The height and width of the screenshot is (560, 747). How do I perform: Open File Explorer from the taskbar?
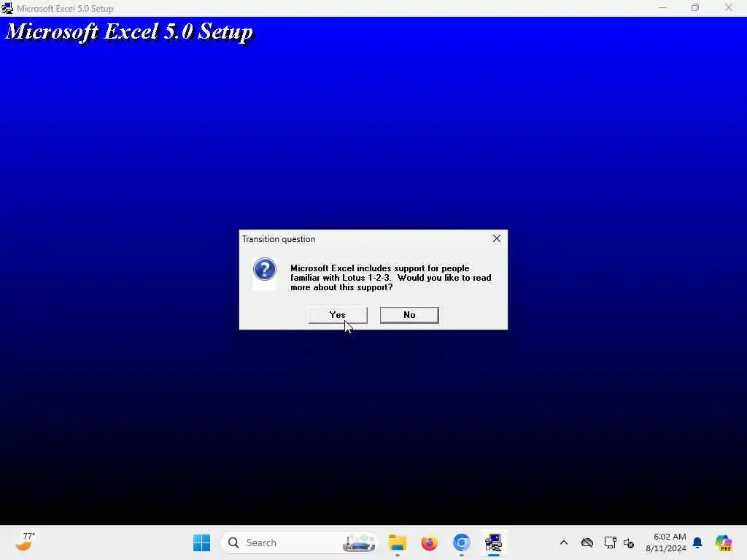point(397,542)
